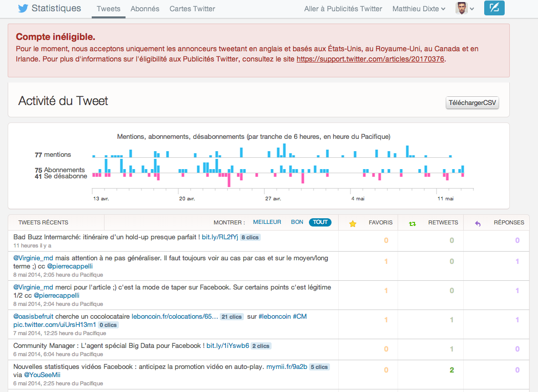Image resolution: width=538 pixels, height=392 pixels.
Task: Click the '8 mai 2014, 2:05' timestamp
Action: 58,275
